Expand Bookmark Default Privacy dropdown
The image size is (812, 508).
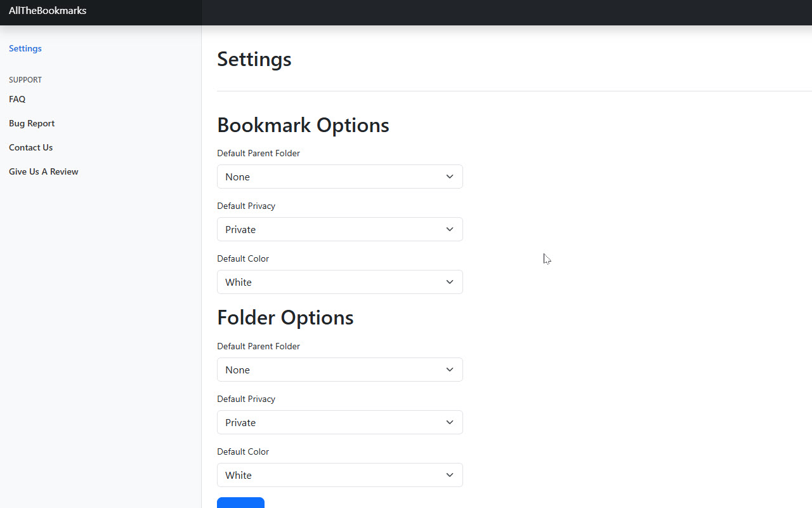[340, 229]
